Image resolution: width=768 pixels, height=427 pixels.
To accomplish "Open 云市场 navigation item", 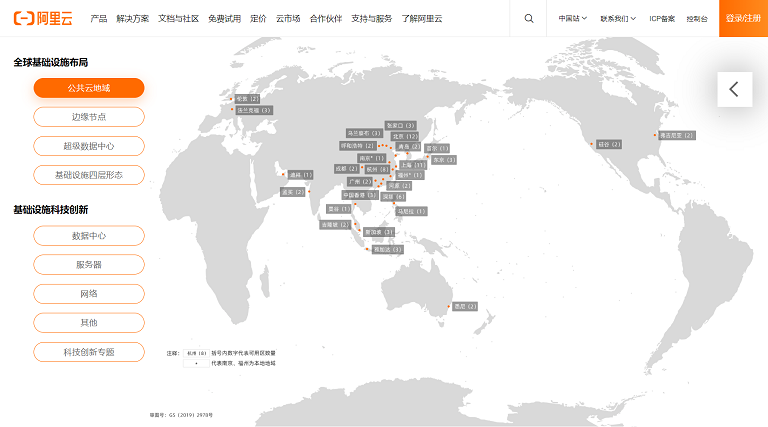I will (288, 19).
